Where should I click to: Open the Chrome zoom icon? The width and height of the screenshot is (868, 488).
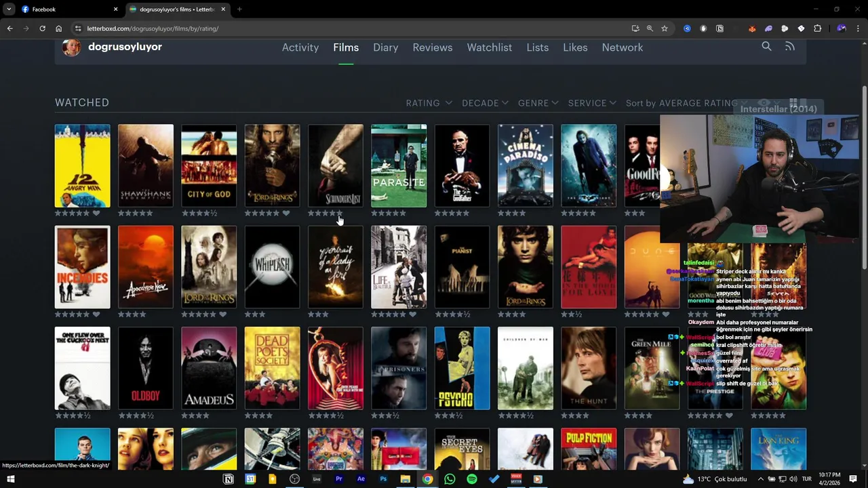click(x=650, y=28)
